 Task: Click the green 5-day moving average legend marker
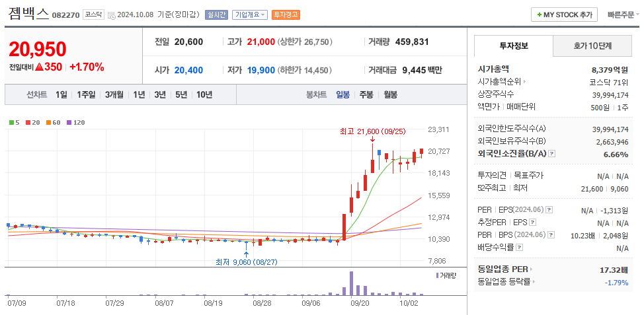tap(11, 122)
